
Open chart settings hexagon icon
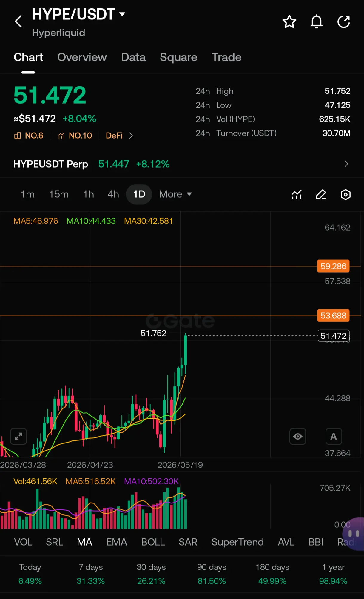(x=346, y=194)
